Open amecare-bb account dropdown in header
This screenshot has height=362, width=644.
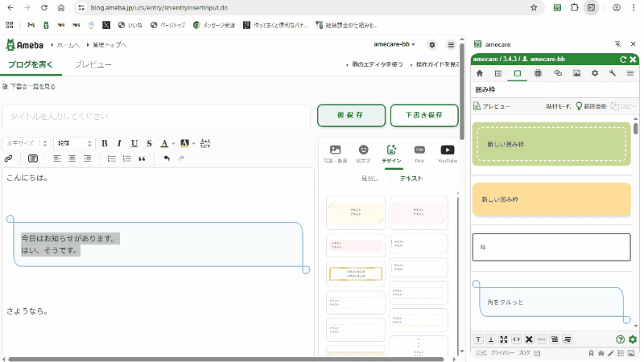(394, 44)
